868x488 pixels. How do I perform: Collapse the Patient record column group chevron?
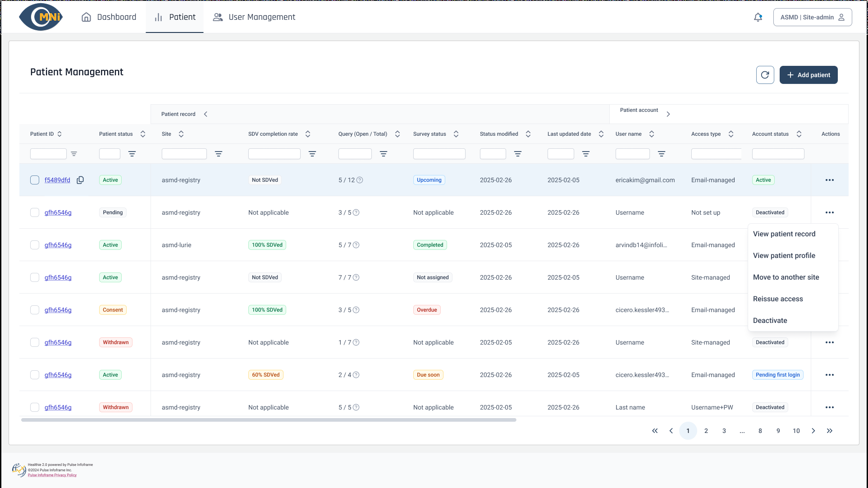(x=206, y=114)
